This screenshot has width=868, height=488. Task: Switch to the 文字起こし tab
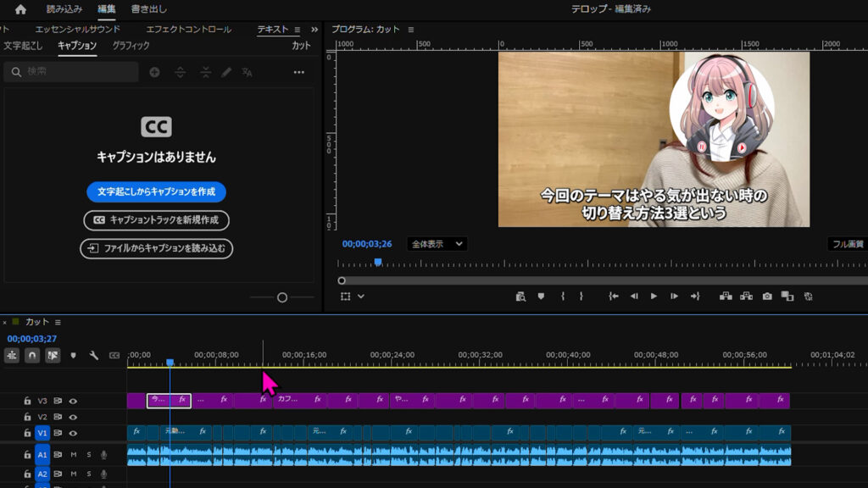point(23,46)
